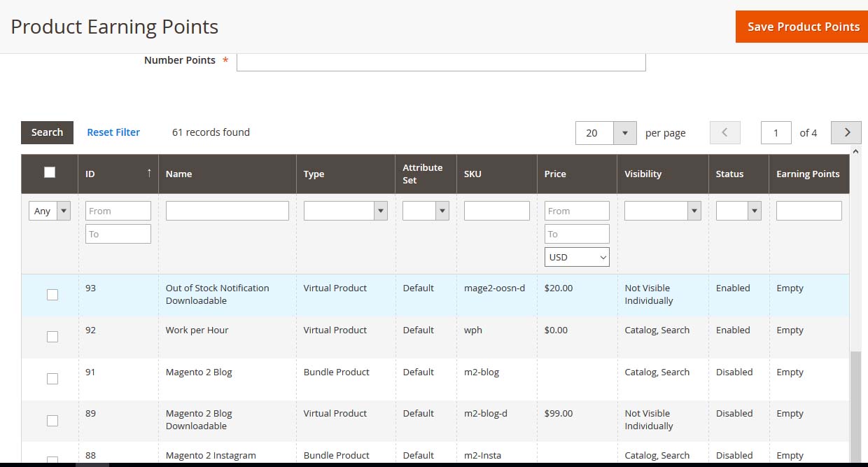Image resolution: width=868 pixels, height=467 pixels.
Task: Open the per page count dropdown arrow
Action: tap(624, 133)
